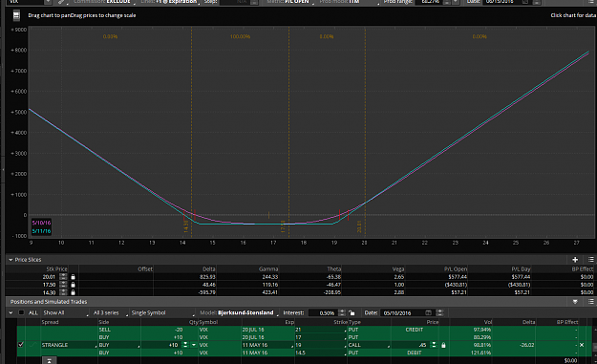Viewport: 597px width, 364px height.
Task: Adjust the .65 price stepper on STRANGLE row
Action: pyautogui.click(x=434, y=345)
